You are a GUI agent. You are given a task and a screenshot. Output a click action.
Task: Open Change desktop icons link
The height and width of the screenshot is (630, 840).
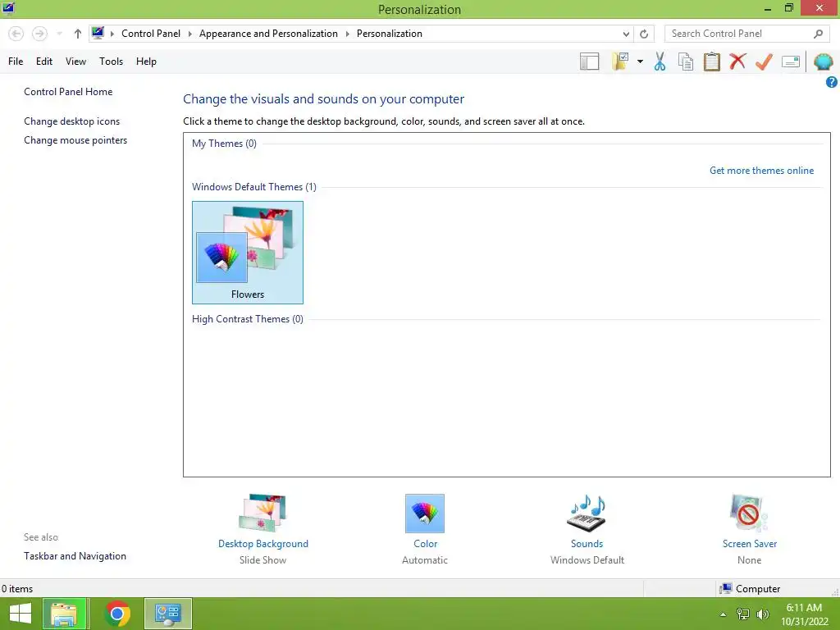[x=72, y=121]
